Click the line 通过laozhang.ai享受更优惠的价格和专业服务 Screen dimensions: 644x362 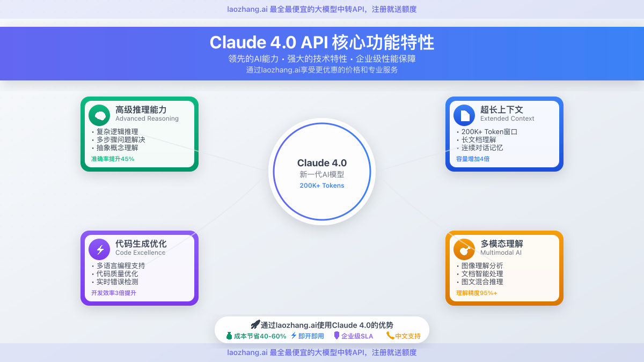pos(322,70)
